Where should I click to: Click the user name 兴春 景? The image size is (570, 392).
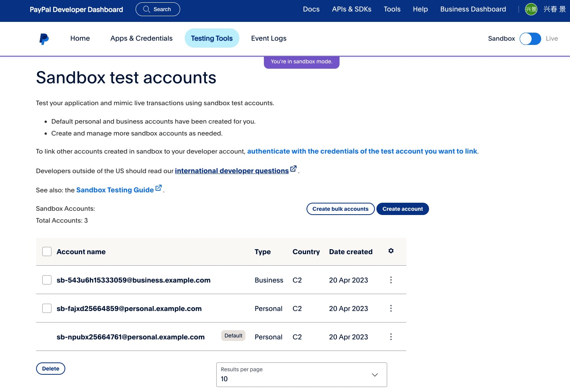pos(554,9)
